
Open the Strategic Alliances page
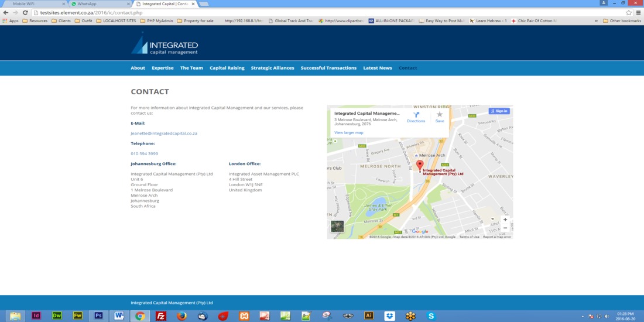click(x=273, y=68)
